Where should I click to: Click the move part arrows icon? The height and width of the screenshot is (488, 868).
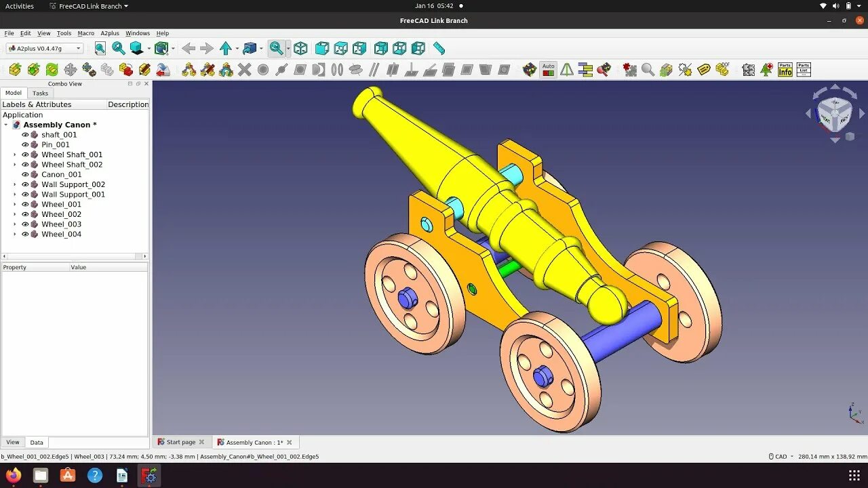coord(70,69)
